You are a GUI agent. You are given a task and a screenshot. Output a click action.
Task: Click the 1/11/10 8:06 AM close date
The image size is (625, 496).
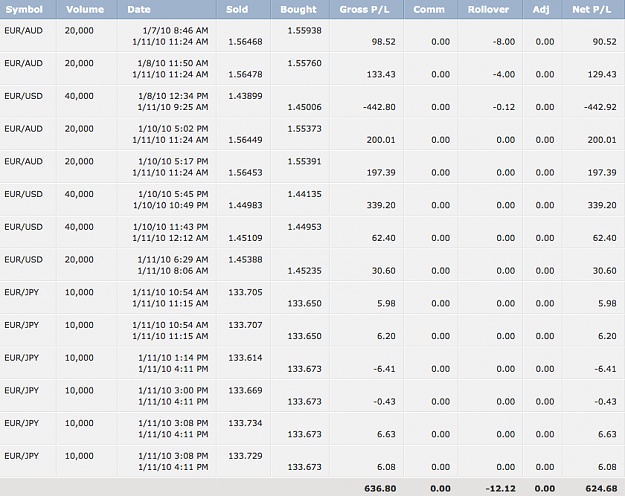click(173, 271)
